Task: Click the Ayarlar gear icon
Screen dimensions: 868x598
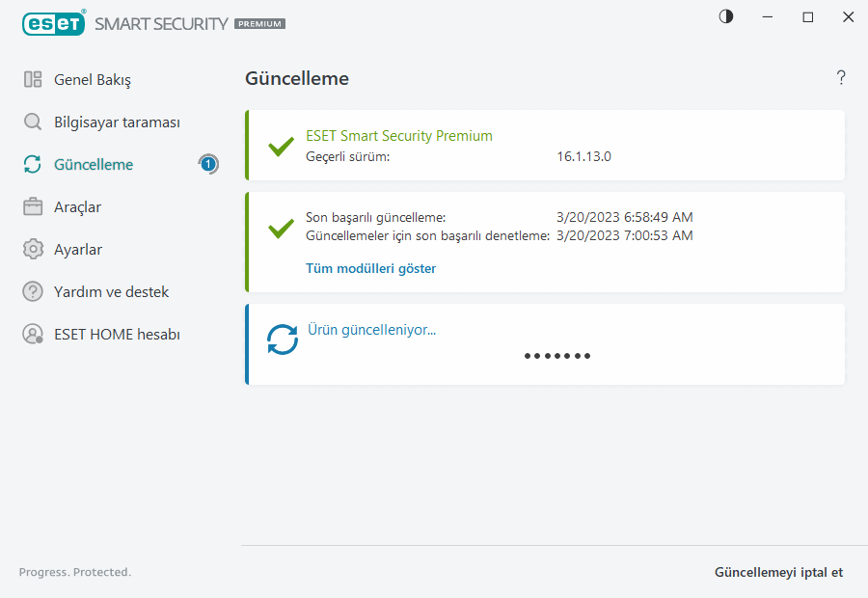Action: (x=33, y=250)
